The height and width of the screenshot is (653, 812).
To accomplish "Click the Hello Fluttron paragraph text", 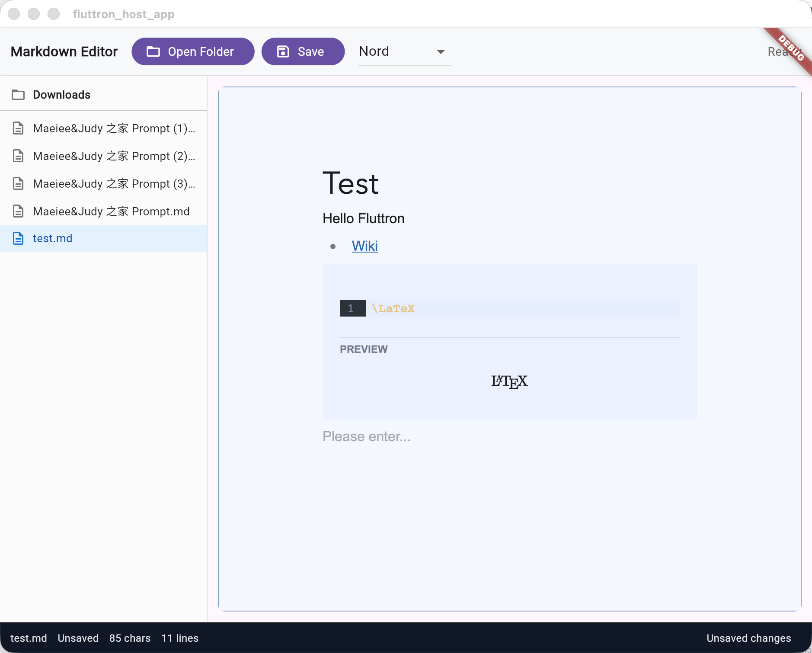I will [x=363, y=218].
